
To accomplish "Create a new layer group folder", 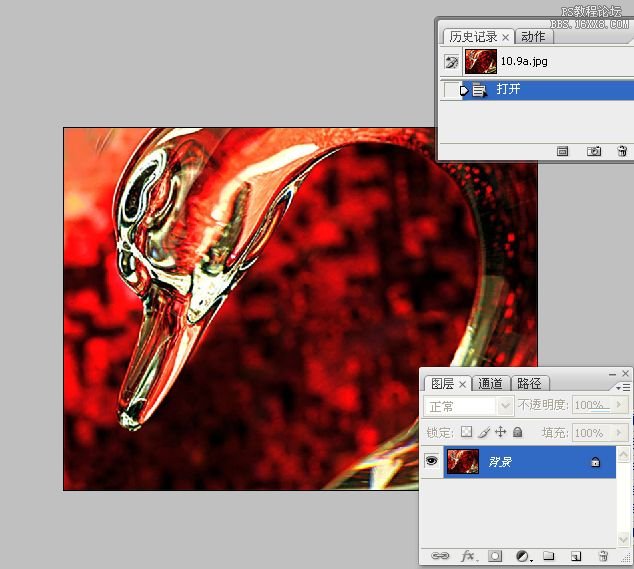I will tap(549, 556).
